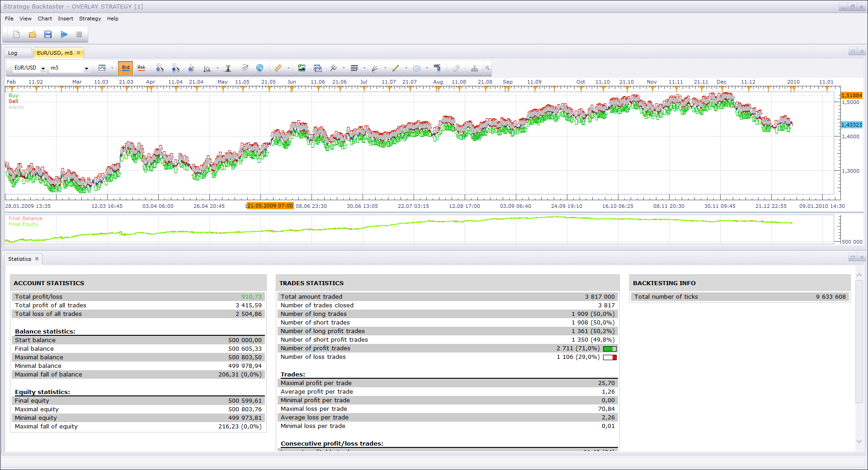Click the Sell legend label on chart

pos(13,101)
